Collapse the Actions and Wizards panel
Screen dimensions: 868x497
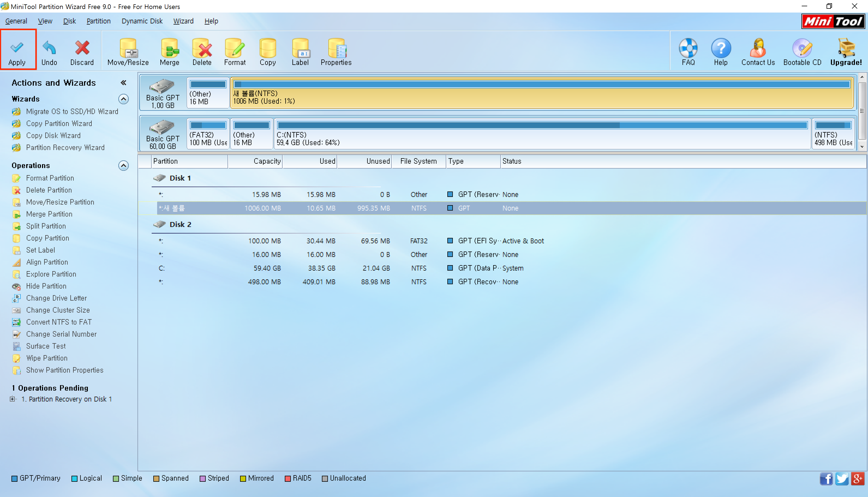[124, 83]
